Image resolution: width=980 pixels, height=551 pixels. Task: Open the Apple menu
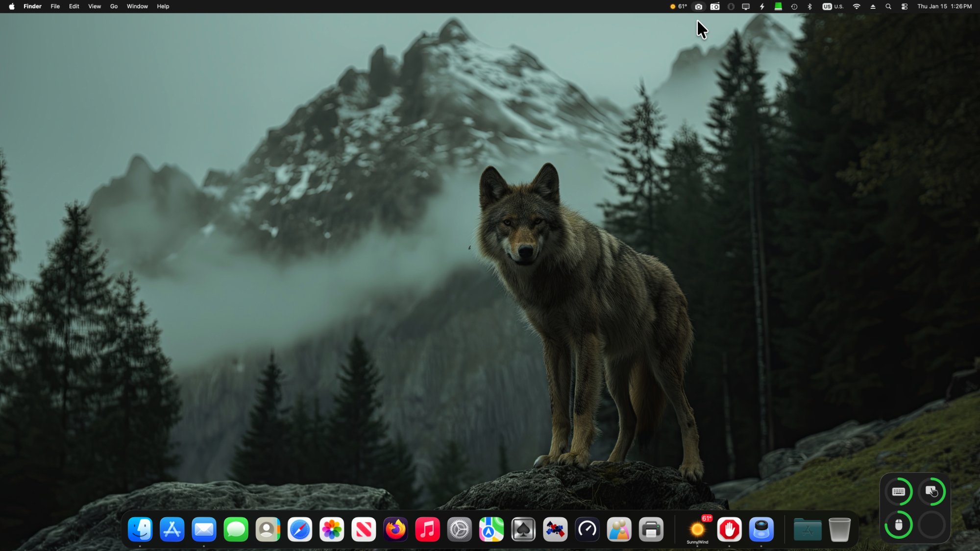pyautogui.click(x=12, y=6)
